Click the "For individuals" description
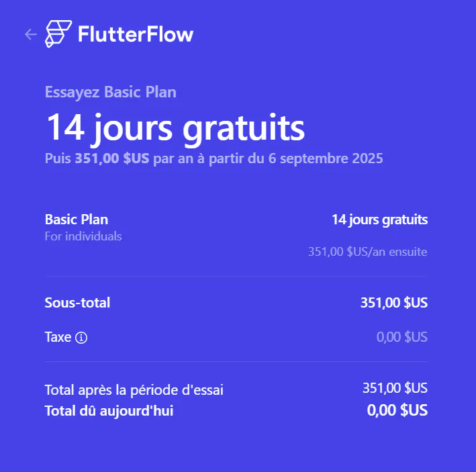476x472 pixels. tap(83, 236)
